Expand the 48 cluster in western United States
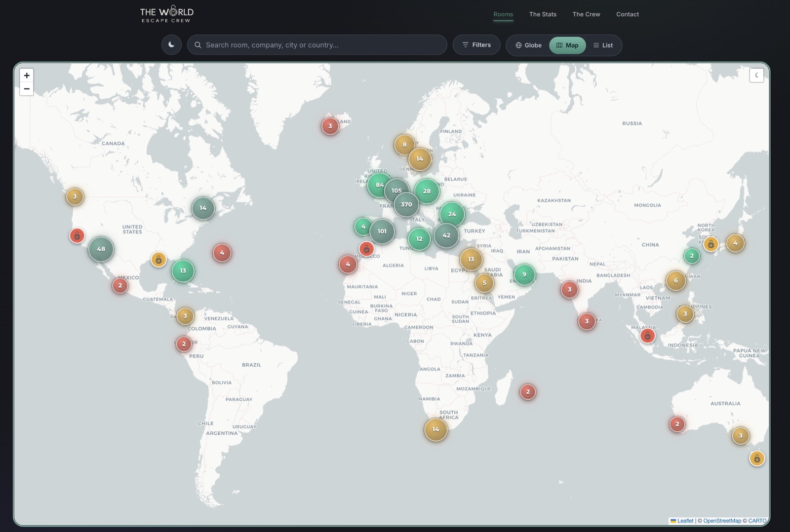 [101, 249]
